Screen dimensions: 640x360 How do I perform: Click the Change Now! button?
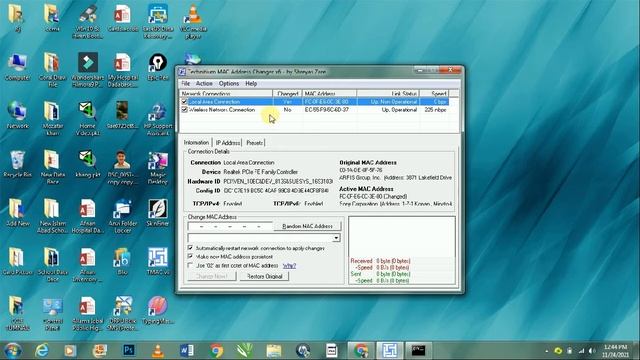click(x=211, y=276)
